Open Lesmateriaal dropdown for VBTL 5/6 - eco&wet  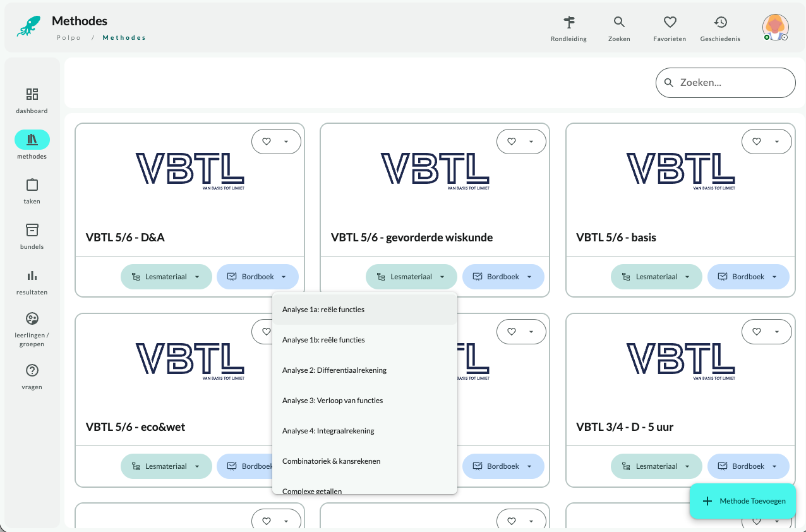pos(166,466)
